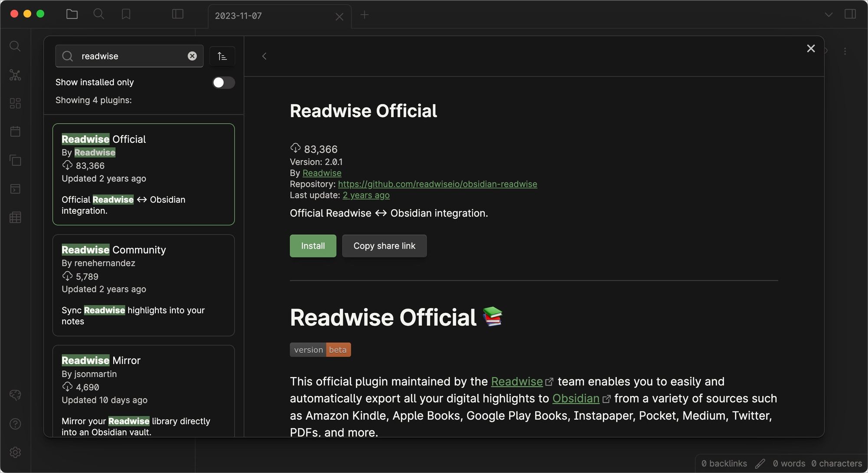
Task: Go back using the left chevron
Action: tap(264, 56)
